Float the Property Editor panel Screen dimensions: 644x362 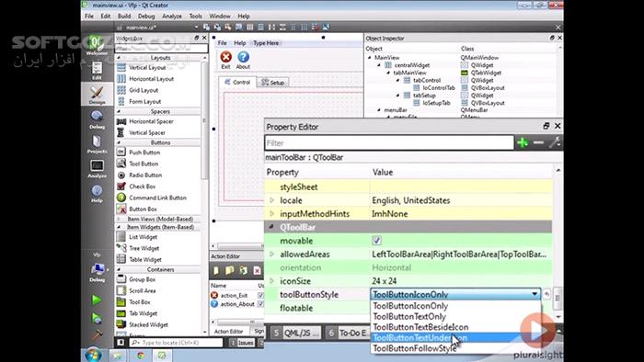pyautogui.click(x=546, y=126)
